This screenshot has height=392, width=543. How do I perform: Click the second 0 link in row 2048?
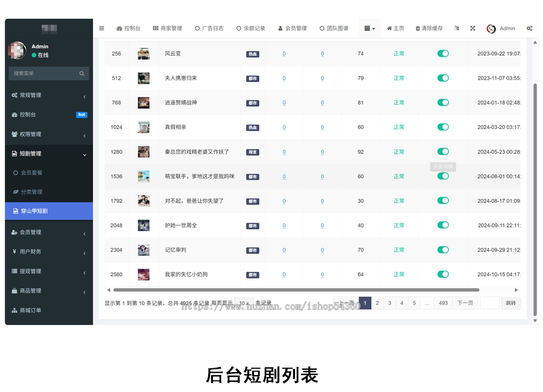click(x=322, y=226)
